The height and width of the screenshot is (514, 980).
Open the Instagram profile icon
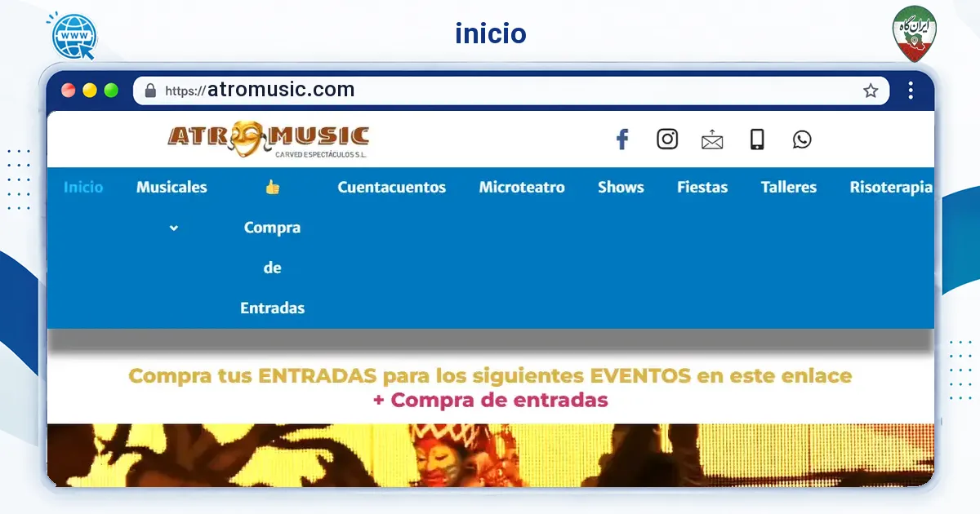coord(667,140)
